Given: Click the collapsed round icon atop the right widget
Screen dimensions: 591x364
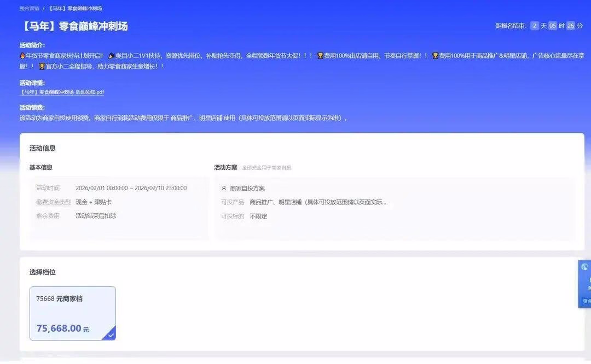Looking at the screenshot, I should [584, 267].
